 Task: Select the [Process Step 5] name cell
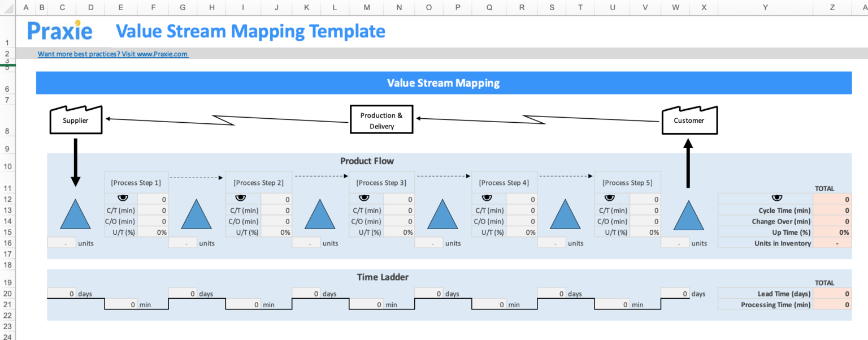click(x=627, y=182)
